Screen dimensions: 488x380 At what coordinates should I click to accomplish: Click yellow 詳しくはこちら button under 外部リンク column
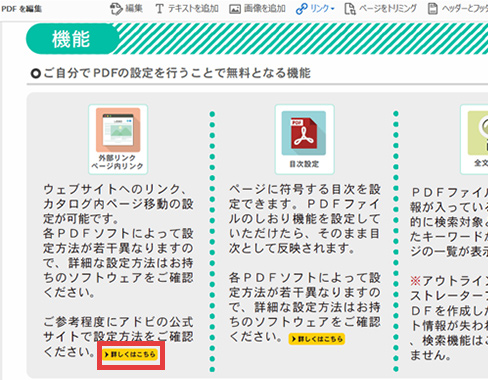click(130, 354)
